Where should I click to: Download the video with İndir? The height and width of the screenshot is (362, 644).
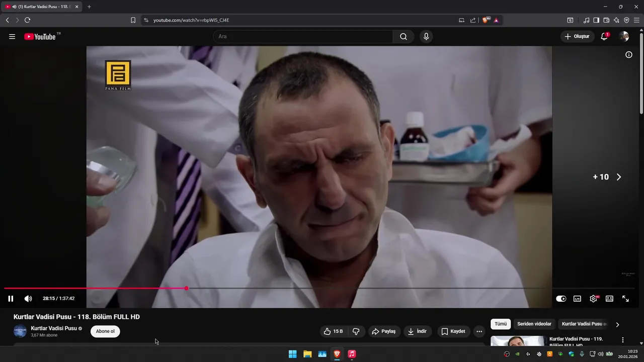coord(418,331)
